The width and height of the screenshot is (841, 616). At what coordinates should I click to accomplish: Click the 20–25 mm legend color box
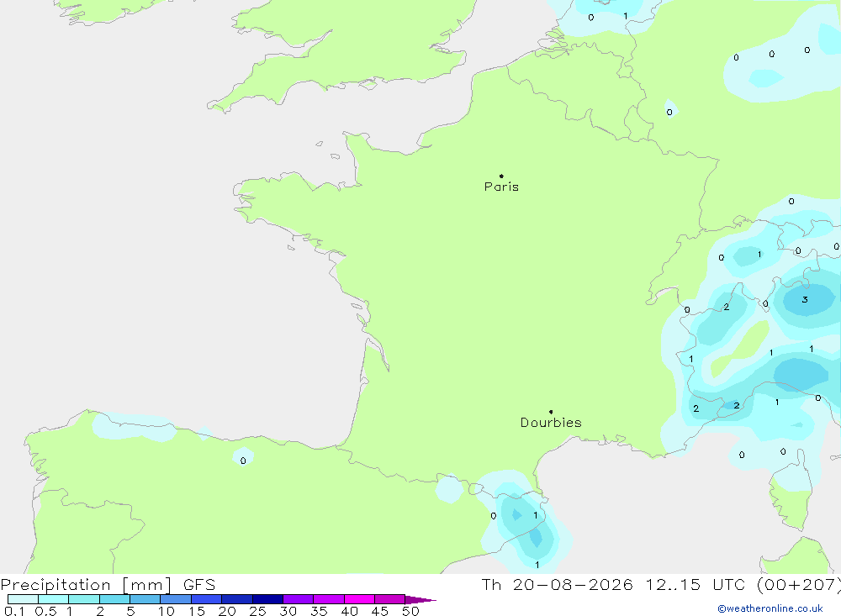click(237, 599)
